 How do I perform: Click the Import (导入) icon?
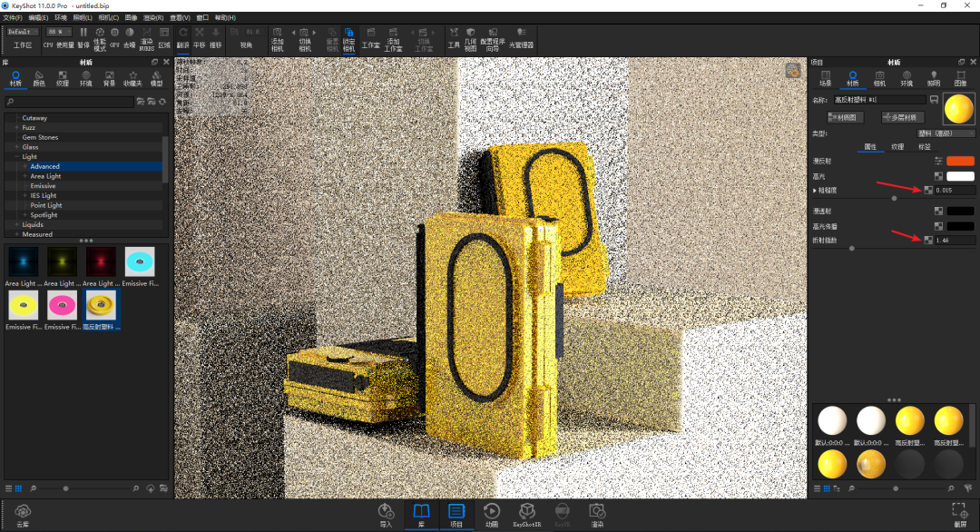(386, 514)
